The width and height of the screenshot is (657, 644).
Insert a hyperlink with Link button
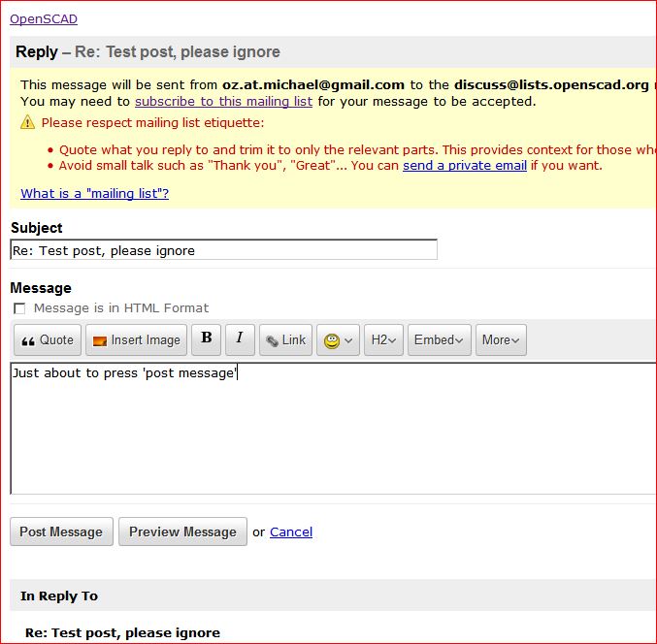[285, 340]
